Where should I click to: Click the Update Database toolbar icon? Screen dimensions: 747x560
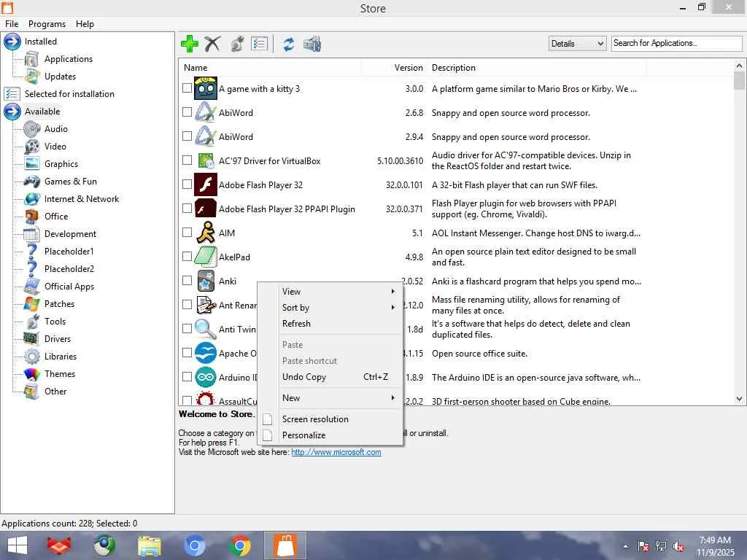[312, 44]
